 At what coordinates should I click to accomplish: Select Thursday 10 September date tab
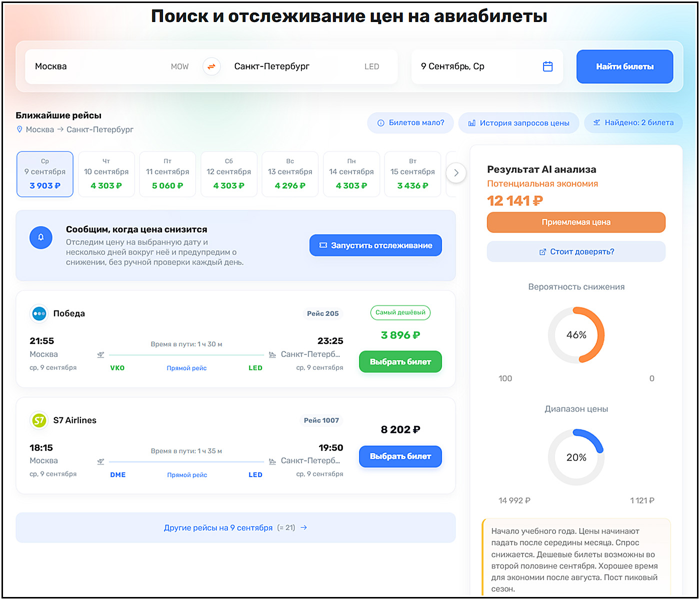tap(106, 174)
